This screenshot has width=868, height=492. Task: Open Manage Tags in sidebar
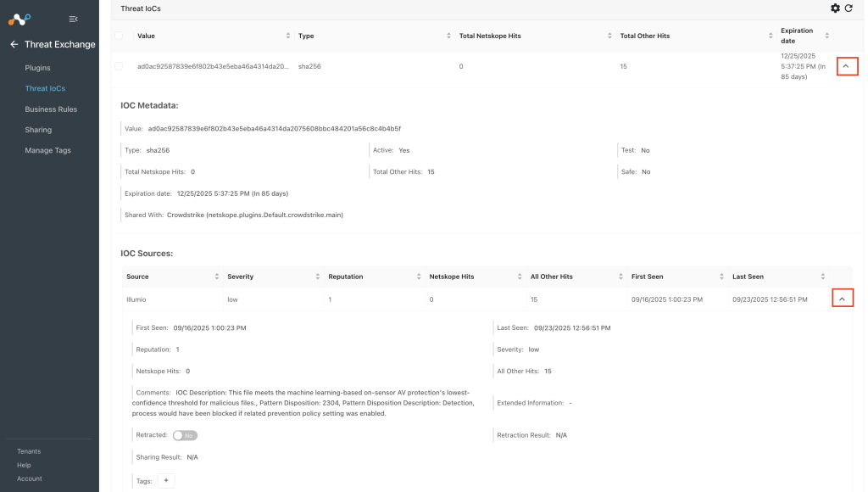(x=47, y=150)
